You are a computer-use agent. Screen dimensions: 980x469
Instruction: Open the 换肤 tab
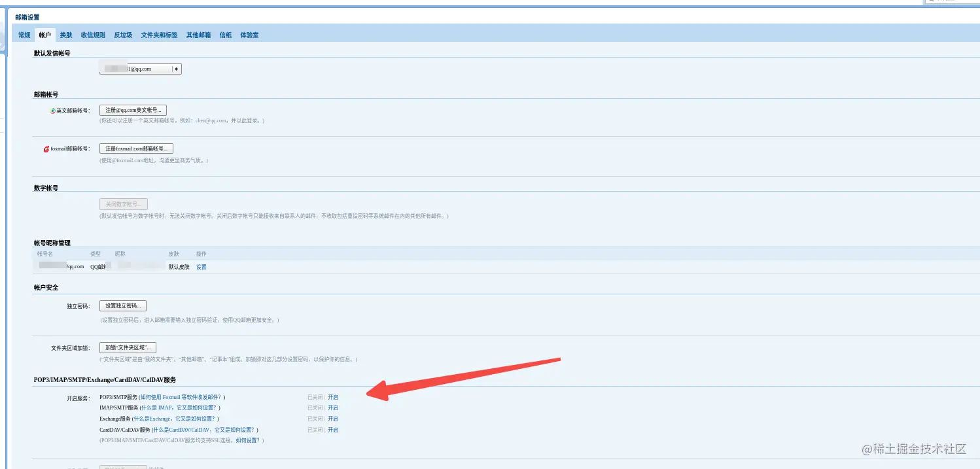pos(66,35)
